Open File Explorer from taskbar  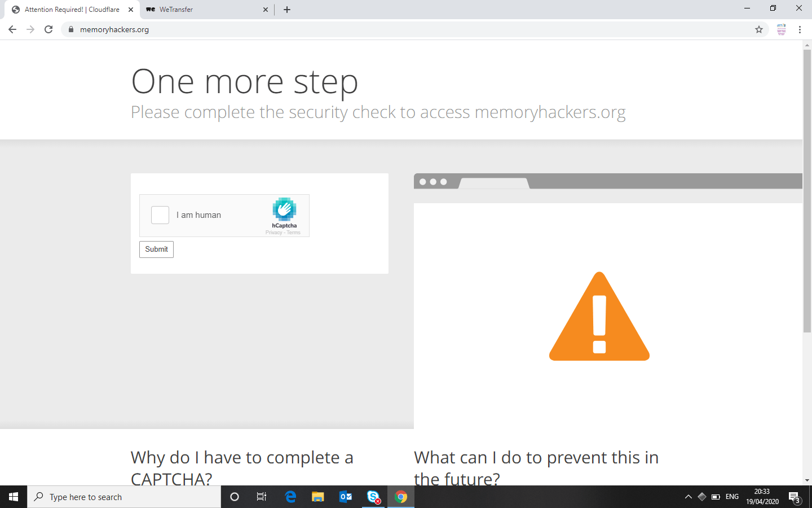coord(318,497)
